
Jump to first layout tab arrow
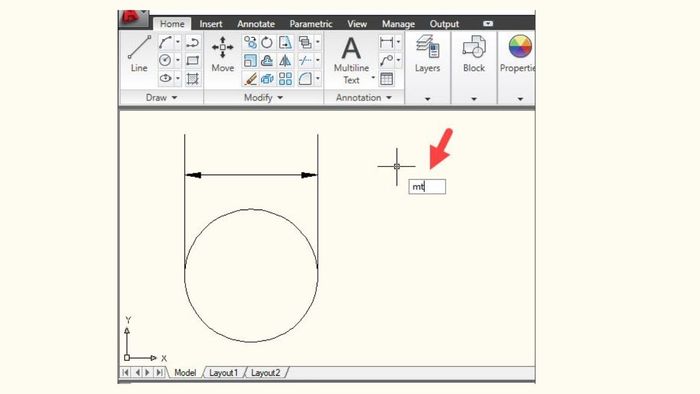click(x=125, y=372)
